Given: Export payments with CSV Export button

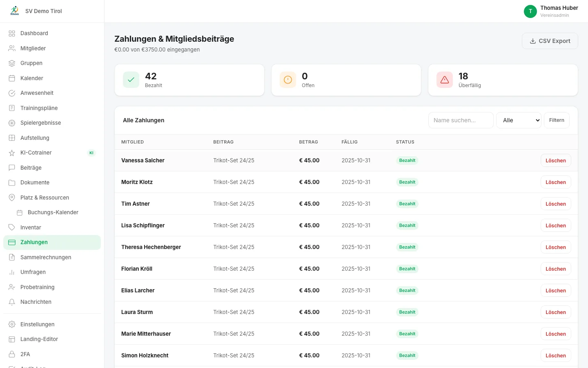Looking at the screenshot, I should tap(550, 41).
